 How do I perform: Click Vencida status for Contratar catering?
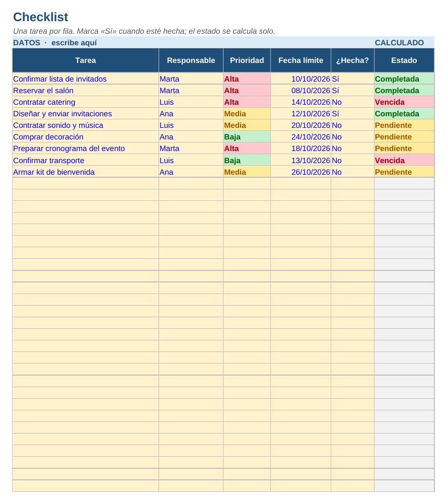point(404,102)
